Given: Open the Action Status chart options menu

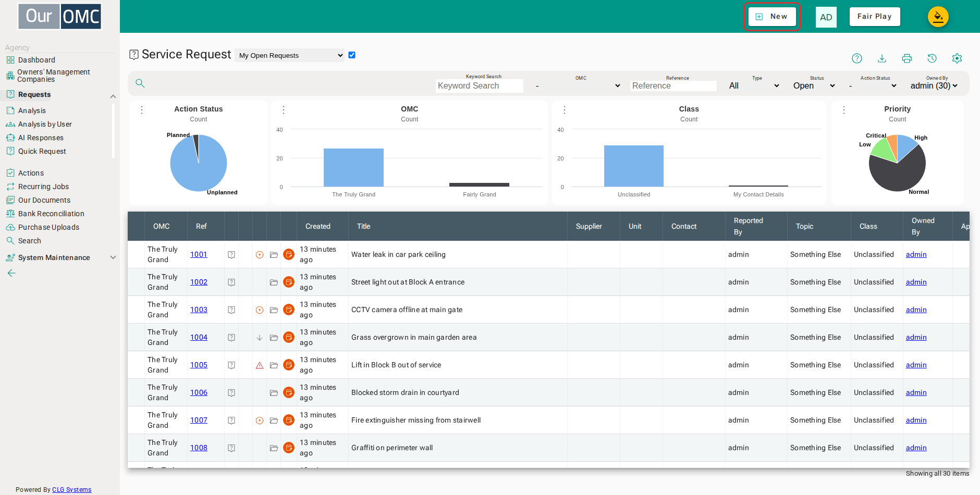Looking at the screenshot, I should click(x=142, y=110).
